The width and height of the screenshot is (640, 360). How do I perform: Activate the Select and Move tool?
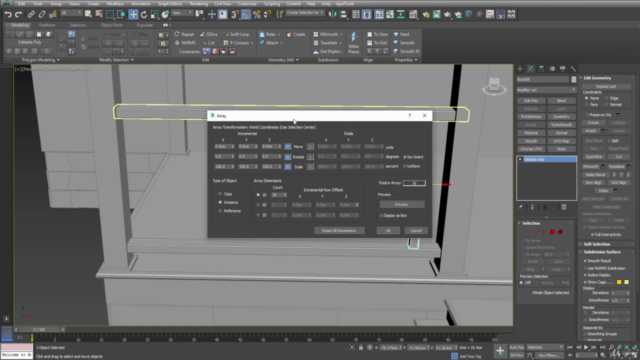[133, 15]
